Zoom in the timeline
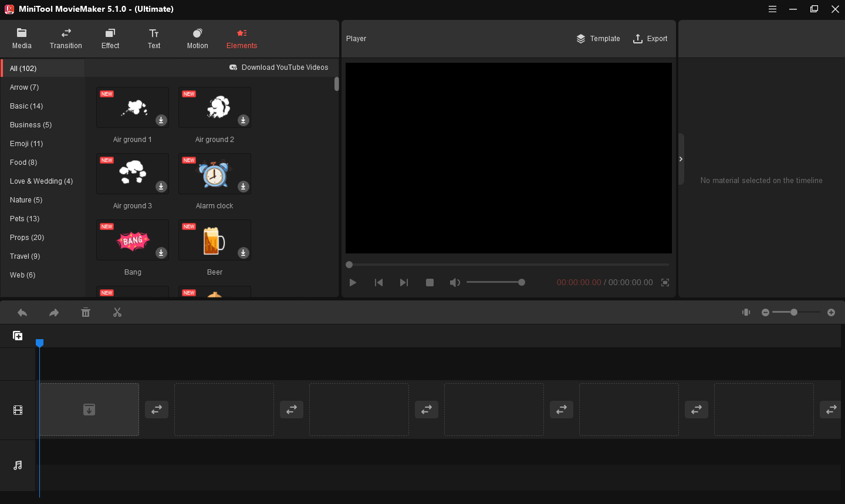 (x=831, y=313)
